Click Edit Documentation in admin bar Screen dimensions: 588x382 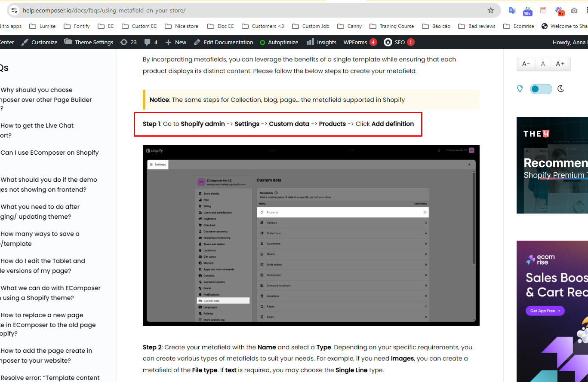[223, 42]
